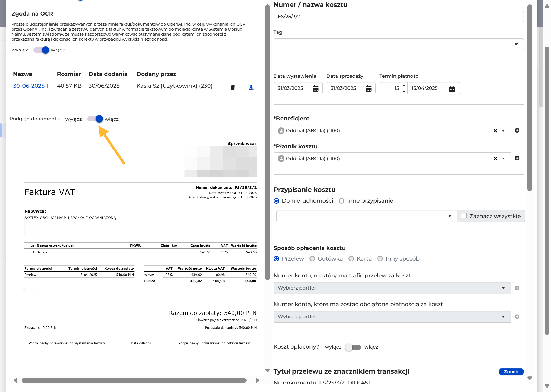The height and width of the screenshot is (392, 551).
Task: Check the Zaznacz wszystkie checkbox
Action: (x=464, y=216)
